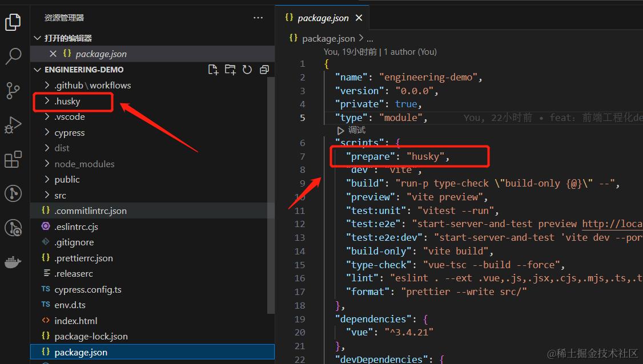Image resolution: width=643 pixels, height=364 pixels.
Task: Open the Extensions view
Action: 13,159
